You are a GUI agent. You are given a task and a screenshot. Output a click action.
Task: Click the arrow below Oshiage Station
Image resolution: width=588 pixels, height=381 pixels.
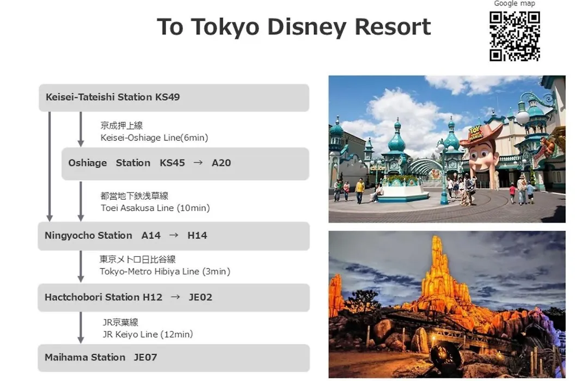[81, 201]
